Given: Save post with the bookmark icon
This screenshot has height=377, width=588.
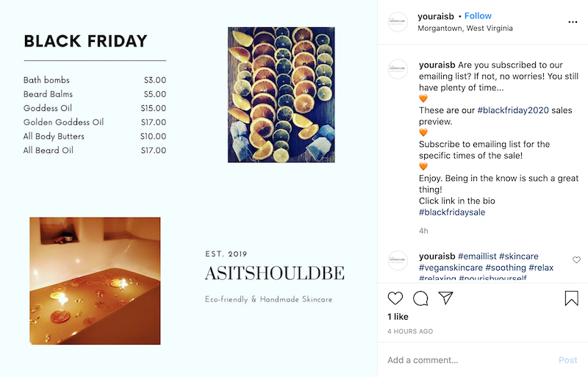Looking at the screenshot, I should tap(571, 298).
